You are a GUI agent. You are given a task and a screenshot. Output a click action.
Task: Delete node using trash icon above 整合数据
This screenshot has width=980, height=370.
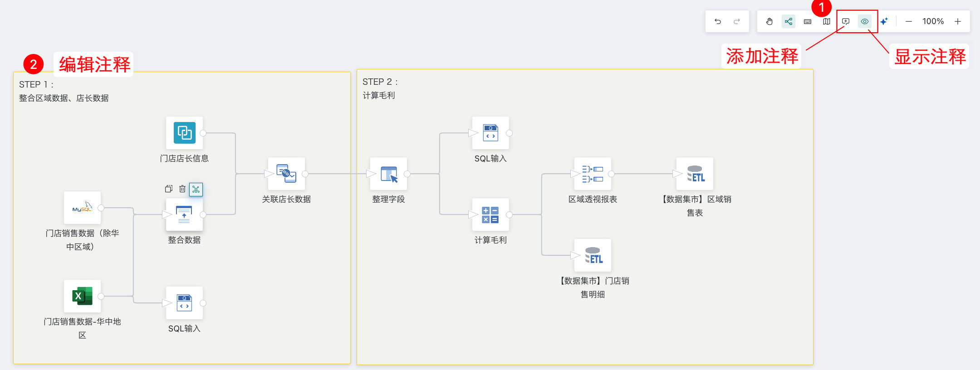point(182,189)
